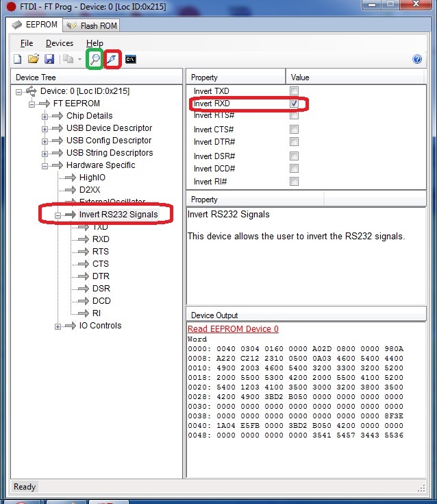The height and width of the screenshot is (504, 437).
Task: Click the blue Help question mark icon
Action: click(417, 59)
